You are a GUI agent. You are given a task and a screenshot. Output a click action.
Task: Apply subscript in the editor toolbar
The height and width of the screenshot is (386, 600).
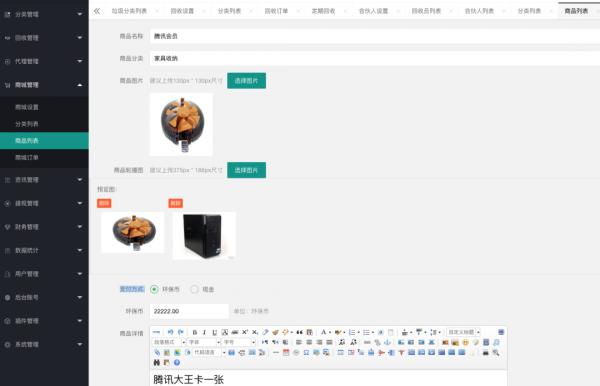tap(254, 332)
